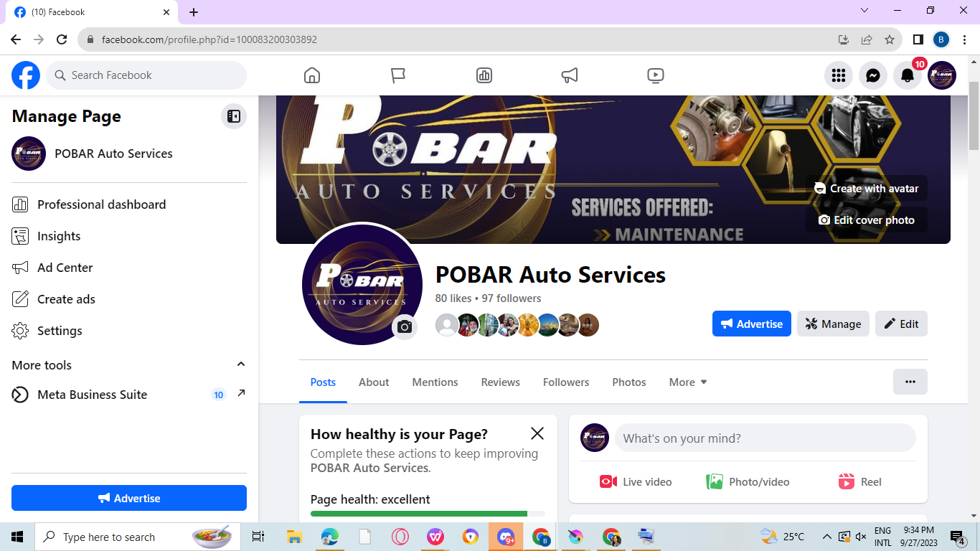Switch to the Reviews tab
980x551 pixels.
[x=500, y=382]
